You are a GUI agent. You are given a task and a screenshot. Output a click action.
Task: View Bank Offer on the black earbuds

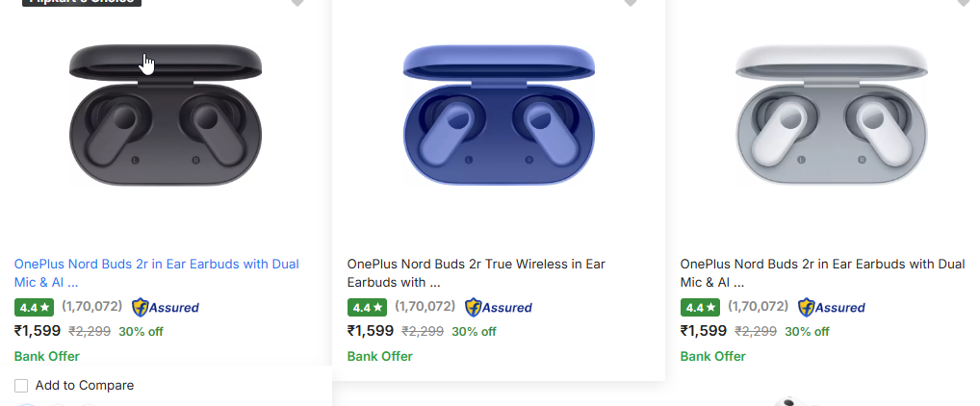47,357
